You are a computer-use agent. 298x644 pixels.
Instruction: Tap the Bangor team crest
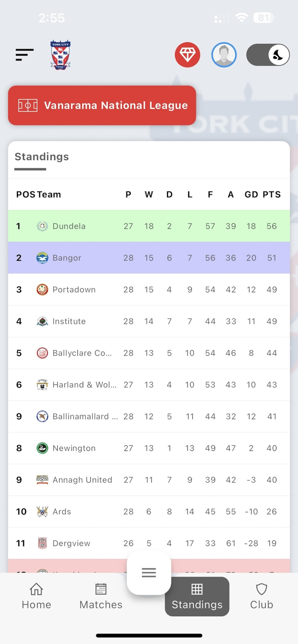(42, 258)
